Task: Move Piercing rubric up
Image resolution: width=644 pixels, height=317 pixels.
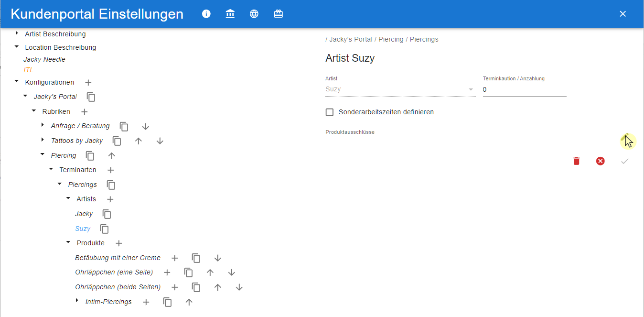Action: click(112, 156)
